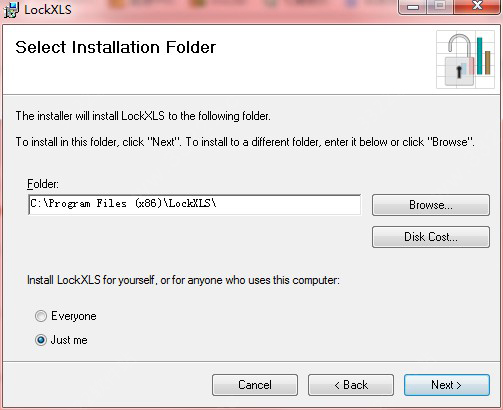The image size is (503, 410).
Task: Click the Select Installation Folder heading
Action: pyautogui.click(x=116, y=47)
